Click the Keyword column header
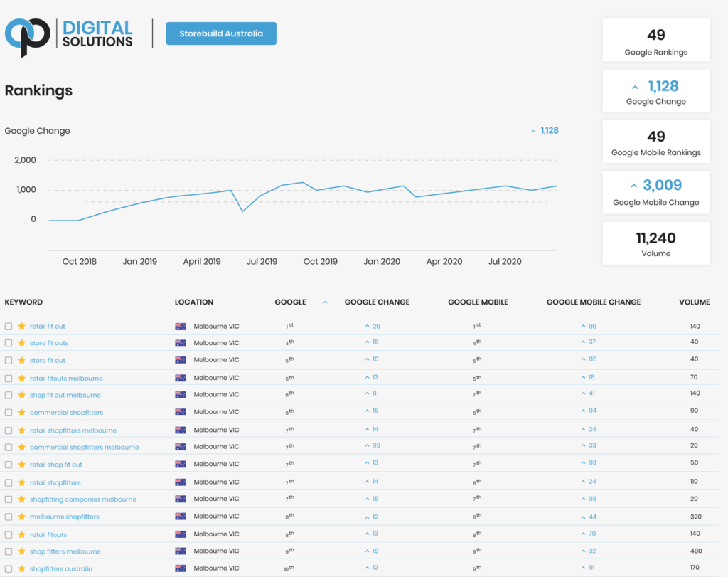The image size is (728, 577). [x=23, y=302]
